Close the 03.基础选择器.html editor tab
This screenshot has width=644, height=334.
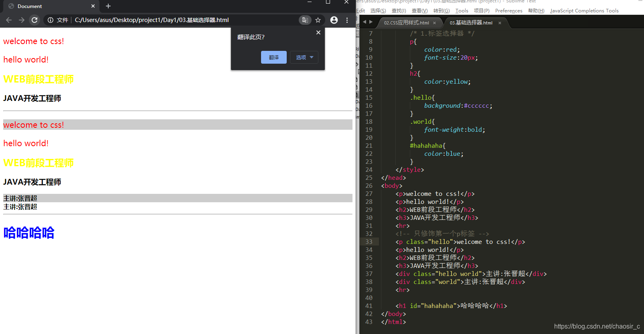coord(500,23)
